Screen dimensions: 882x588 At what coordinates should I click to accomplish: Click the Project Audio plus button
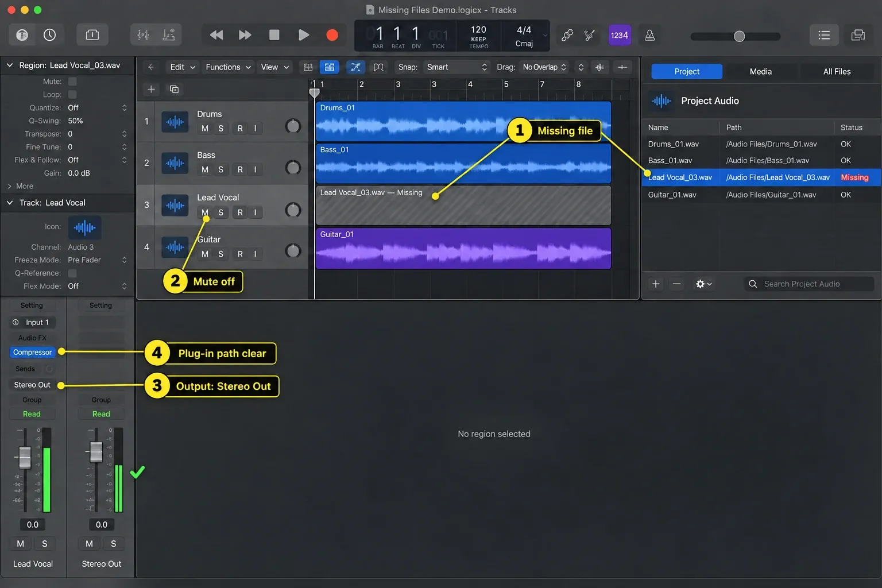point(656,284)
